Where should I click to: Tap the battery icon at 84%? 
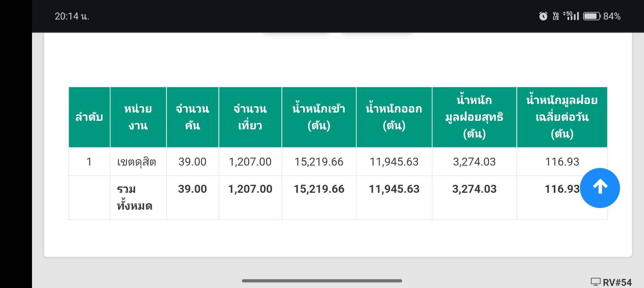[591, 16]
